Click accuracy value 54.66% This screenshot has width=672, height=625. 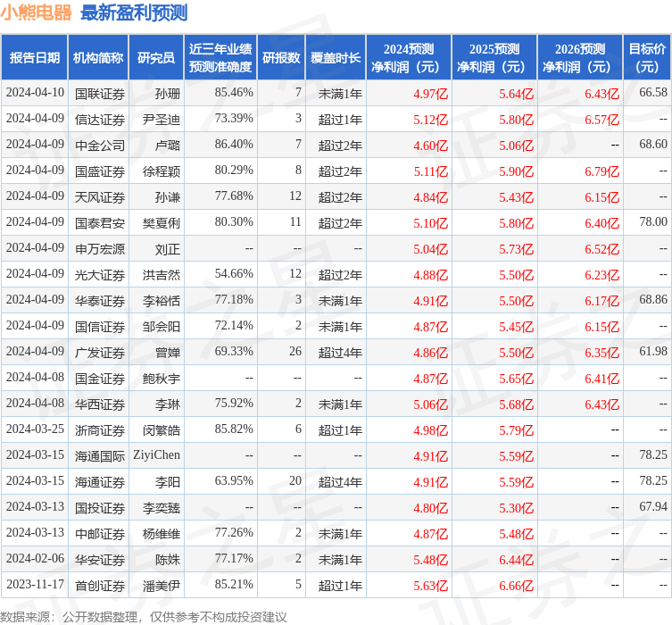(x=234, y=273)
